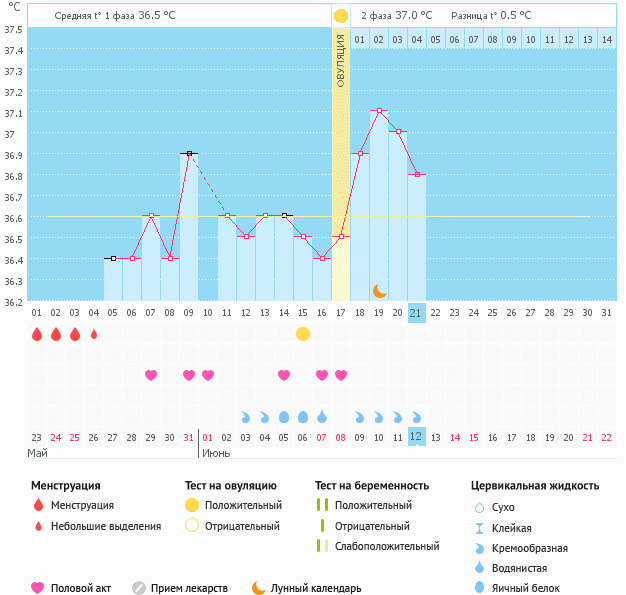
Task: Click the crescent moon icon inside the chart
Action: (379, 290)
